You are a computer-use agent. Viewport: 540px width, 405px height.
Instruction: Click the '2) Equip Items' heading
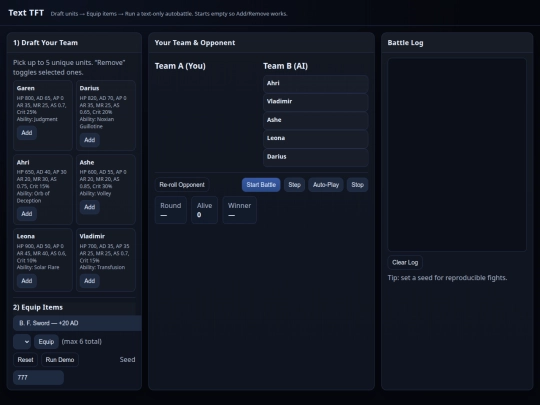click(38, 308)
